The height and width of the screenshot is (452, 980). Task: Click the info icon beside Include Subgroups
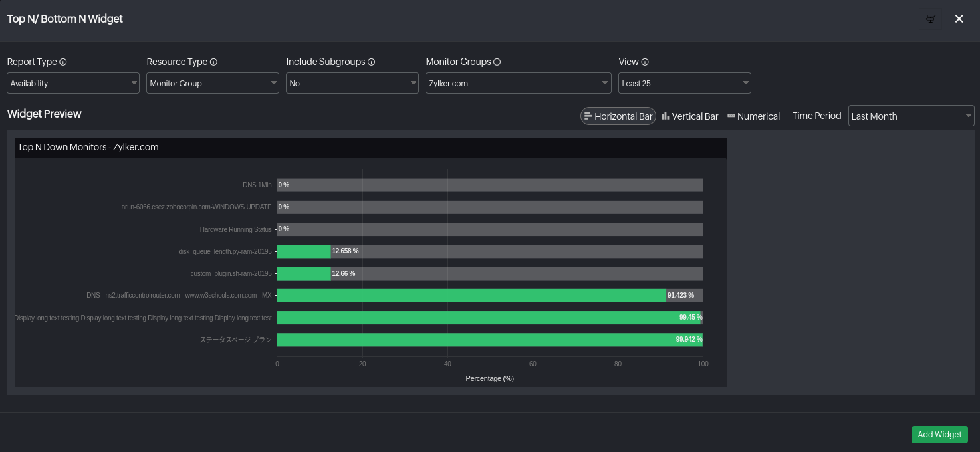pos(372,62)
